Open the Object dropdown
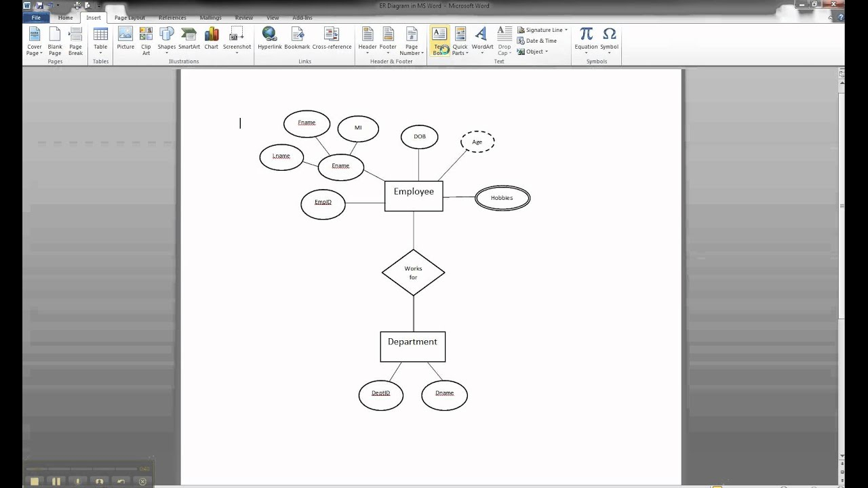The width and height of the screenshot is (868, 488). point(532,52)
